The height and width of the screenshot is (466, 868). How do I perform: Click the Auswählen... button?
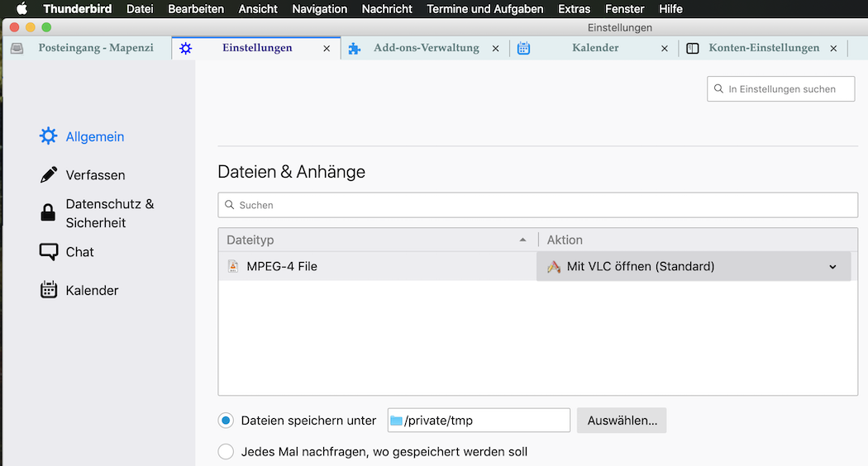pyautogui.click(x=622, y=421)
